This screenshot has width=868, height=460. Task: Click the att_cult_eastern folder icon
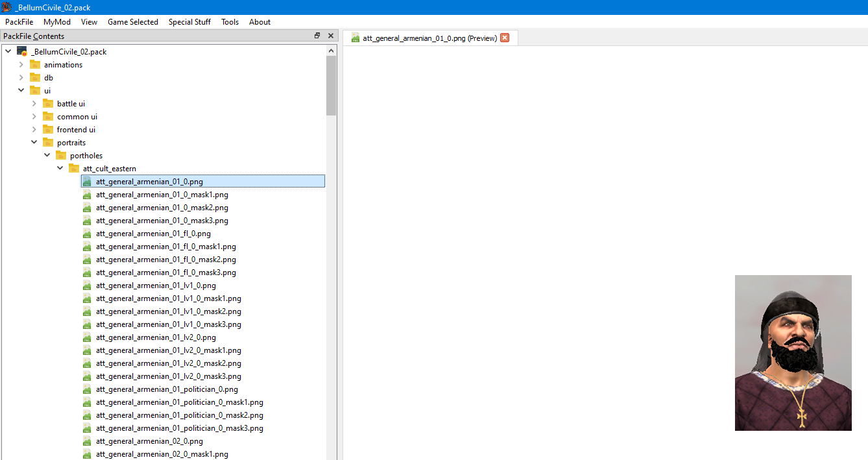tap(74, 168)
